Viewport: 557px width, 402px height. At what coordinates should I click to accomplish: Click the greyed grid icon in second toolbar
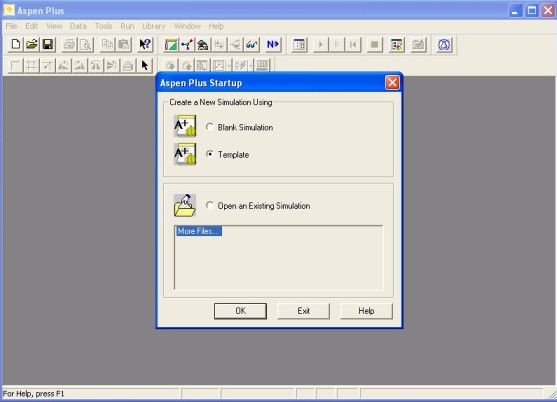31,65
